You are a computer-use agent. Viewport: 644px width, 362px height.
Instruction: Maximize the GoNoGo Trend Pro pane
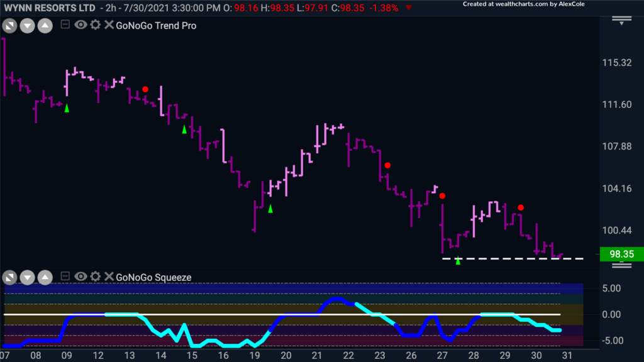(9, 26)
